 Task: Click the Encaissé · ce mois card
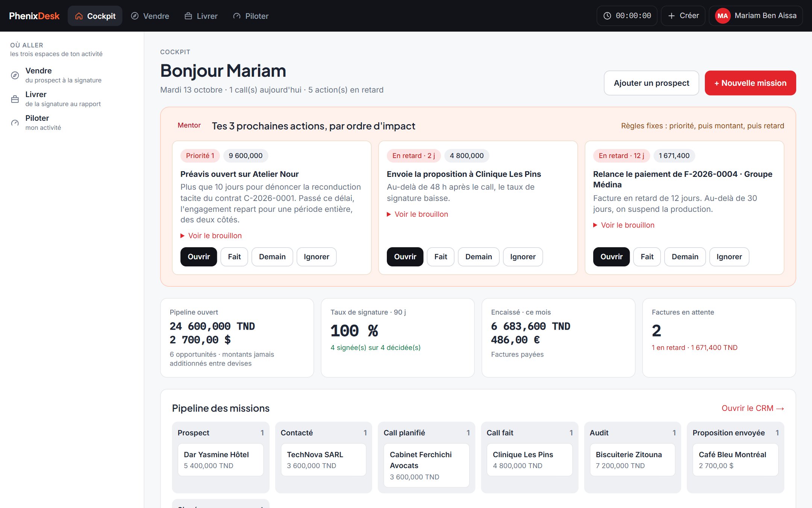pyautogui.click(x=558, y=338)
